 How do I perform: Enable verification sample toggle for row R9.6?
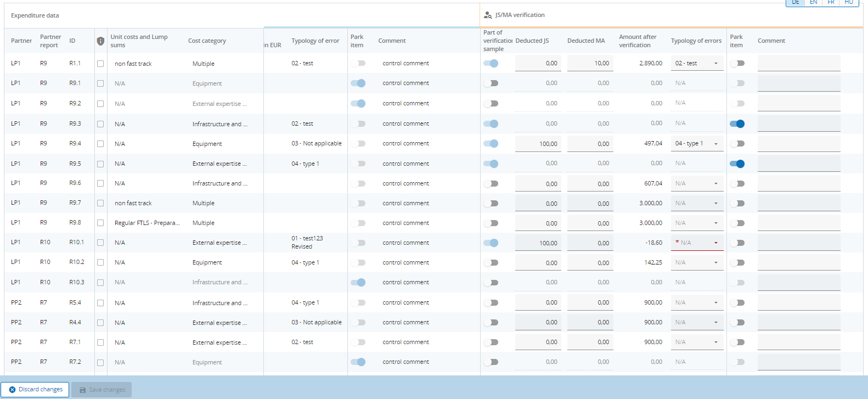[491, 184]
